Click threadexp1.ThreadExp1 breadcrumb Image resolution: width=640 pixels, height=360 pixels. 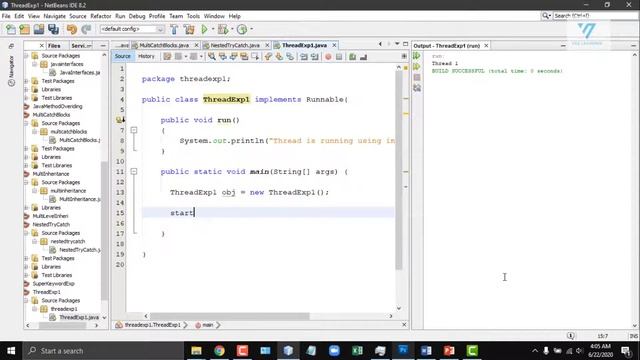[x=152, y=325]
